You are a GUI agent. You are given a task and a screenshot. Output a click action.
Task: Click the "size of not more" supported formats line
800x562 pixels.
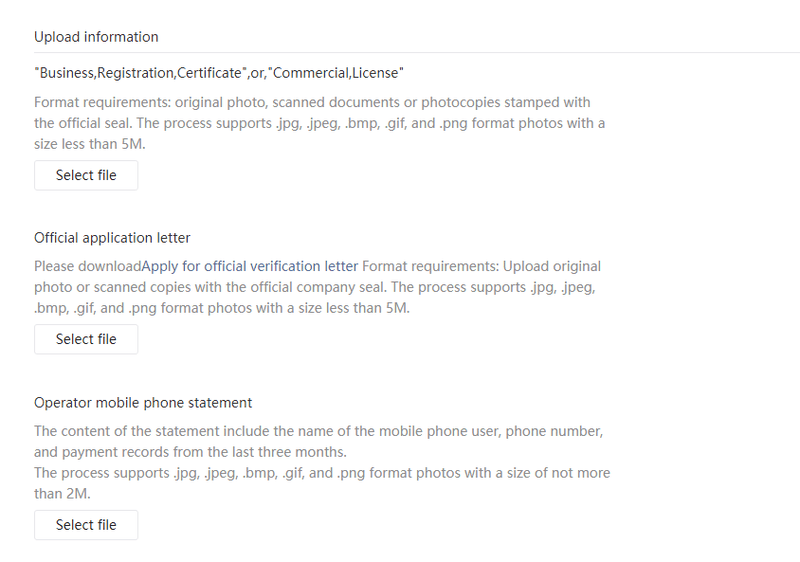[322, 473]
